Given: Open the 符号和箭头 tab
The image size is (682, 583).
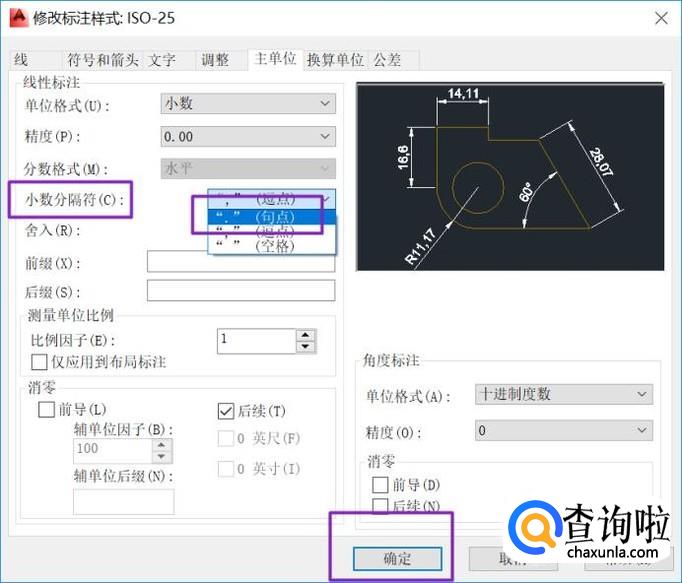Looking at the screenshot, I should 102,60.
